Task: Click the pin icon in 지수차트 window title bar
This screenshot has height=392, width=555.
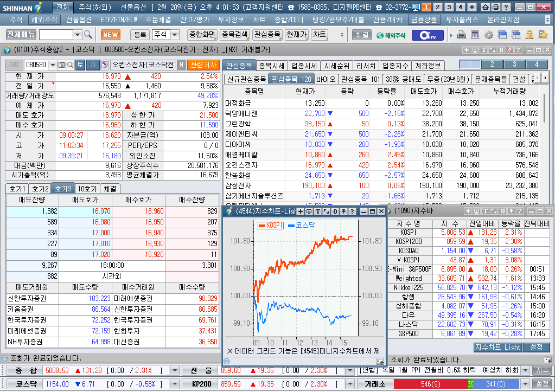Action: (x=343, y=211)
